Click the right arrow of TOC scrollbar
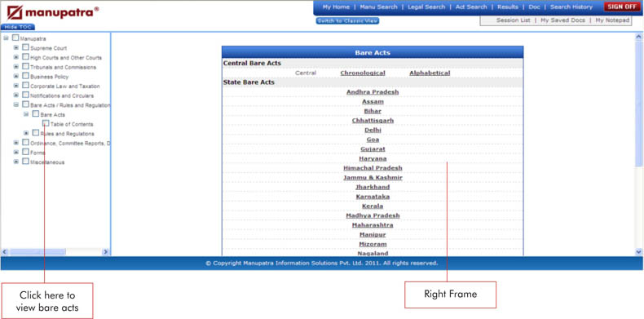 click(105, 251)
